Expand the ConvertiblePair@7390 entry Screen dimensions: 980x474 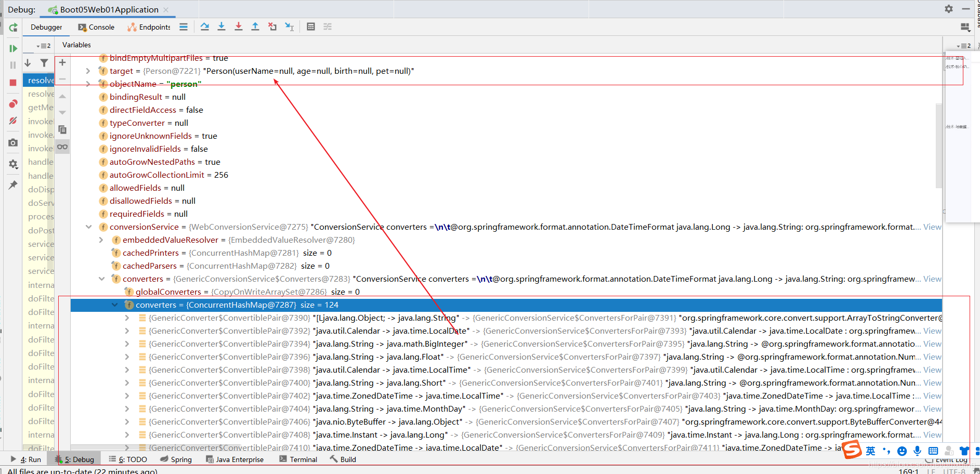[127, 318]
